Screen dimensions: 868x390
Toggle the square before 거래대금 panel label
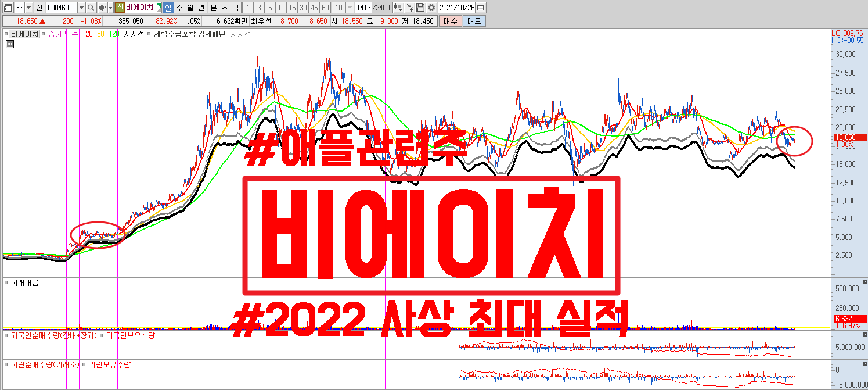6,282
